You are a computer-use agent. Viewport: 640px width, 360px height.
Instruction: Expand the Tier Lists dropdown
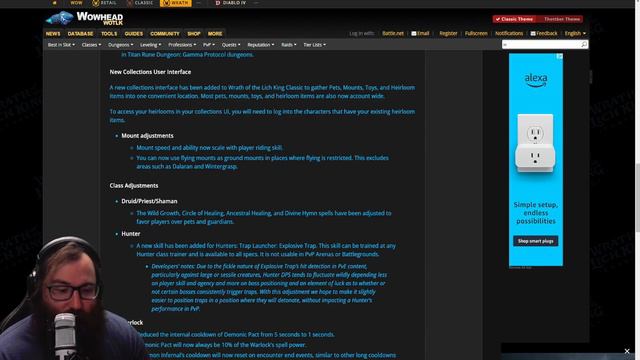tap(314, 45)
